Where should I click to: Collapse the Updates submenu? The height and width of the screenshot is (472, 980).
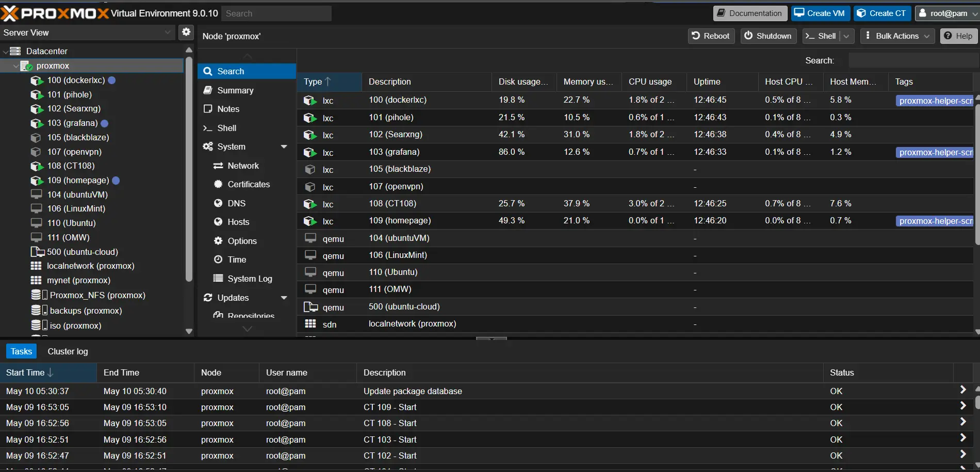coord(284,298)
